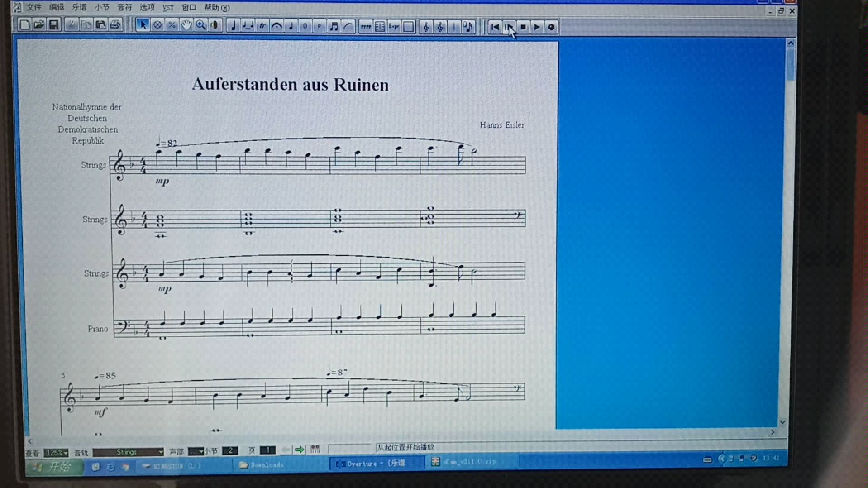The image size is (868, 488).
Task: Open the 选项 (Options) menu
Action: (147, 7)
